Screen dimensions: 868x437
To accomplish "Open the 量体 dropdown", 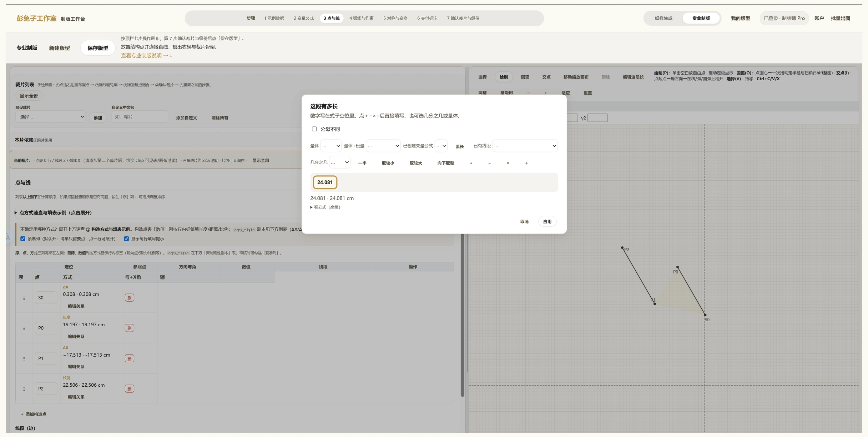I will coord(331,146).
